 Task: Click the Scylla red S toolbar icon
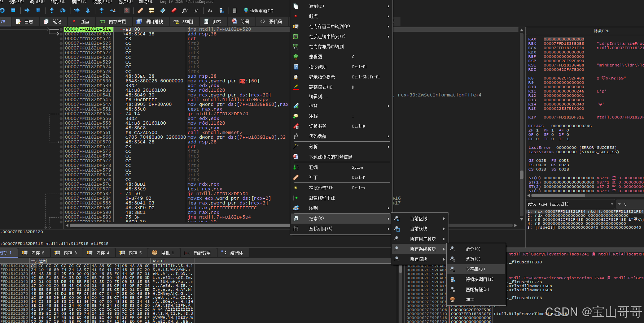[127, 10]
